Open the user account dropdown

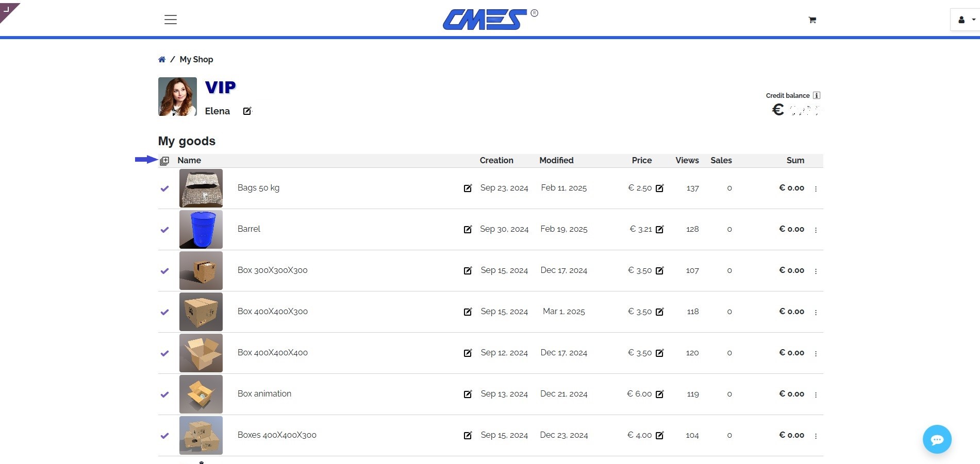pos(965,20)
